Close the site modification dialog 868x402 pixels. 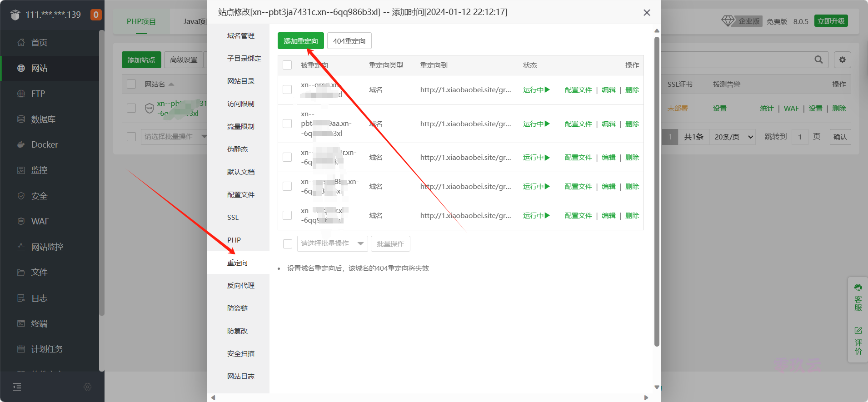coord(647,13)
